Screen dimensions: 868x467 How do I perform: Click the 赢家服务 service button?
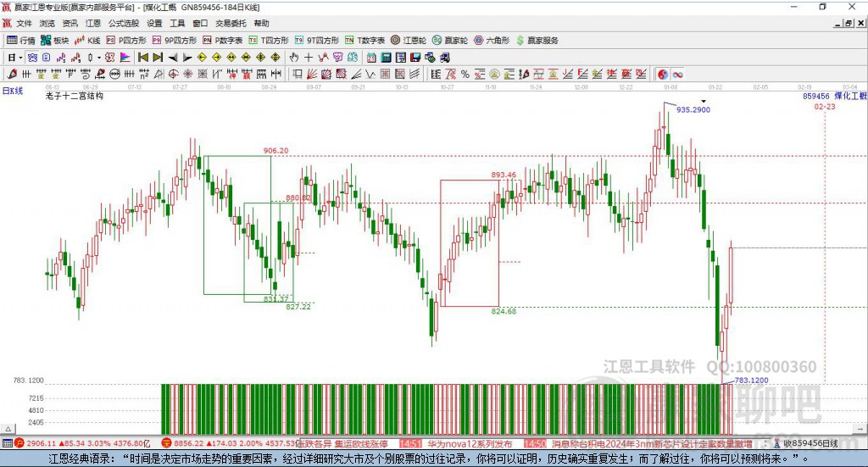coord(537,40)
